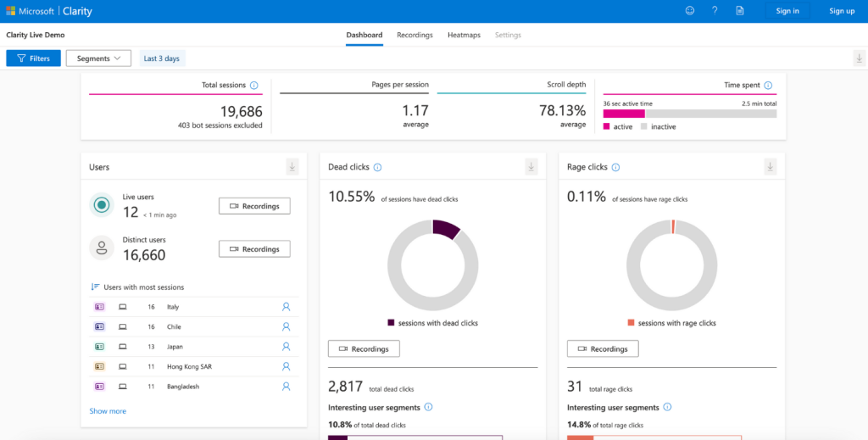Click the smiley feedback icon in header
The width and height of the screenshot is (868, 440).
690,11
